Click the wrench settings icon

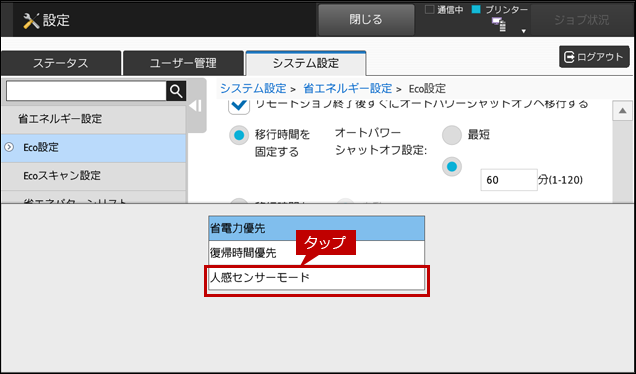(x=31, y=21)
